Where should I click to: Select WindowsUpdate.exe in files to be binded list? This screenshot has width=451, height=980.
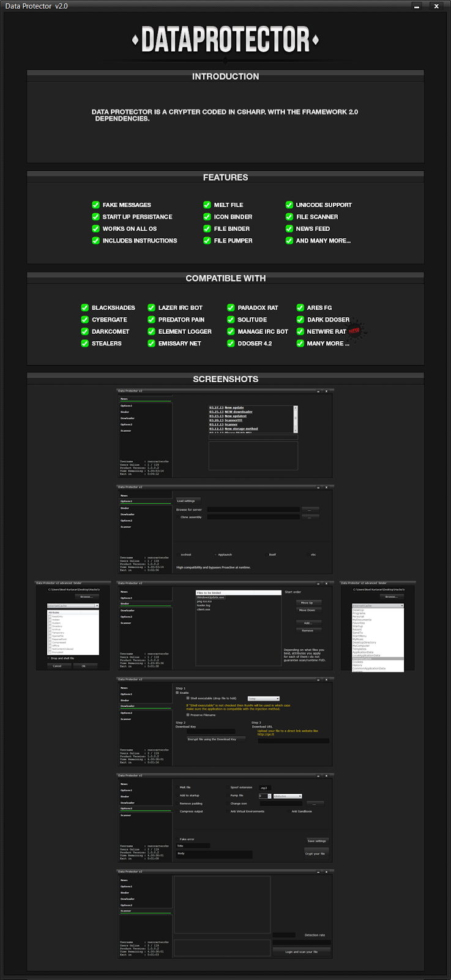[x=211, y=597]
